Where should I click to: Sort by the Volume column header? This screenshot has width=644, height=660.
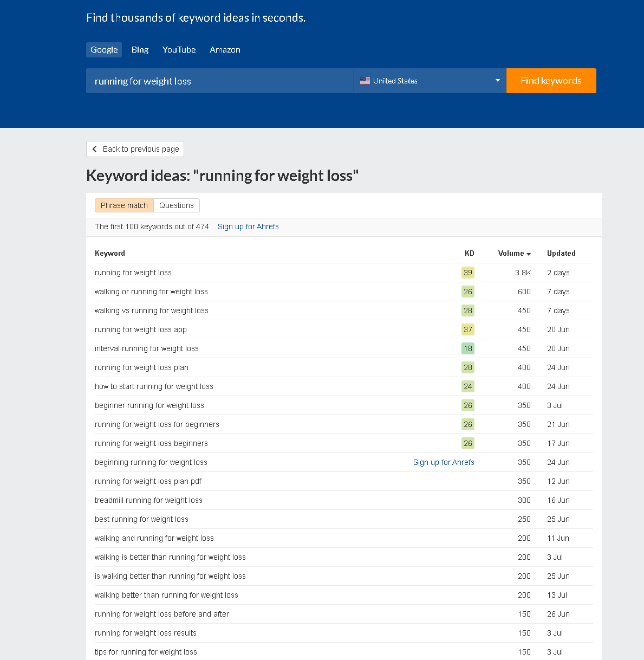pyautogui.click(x=511, y=253)
